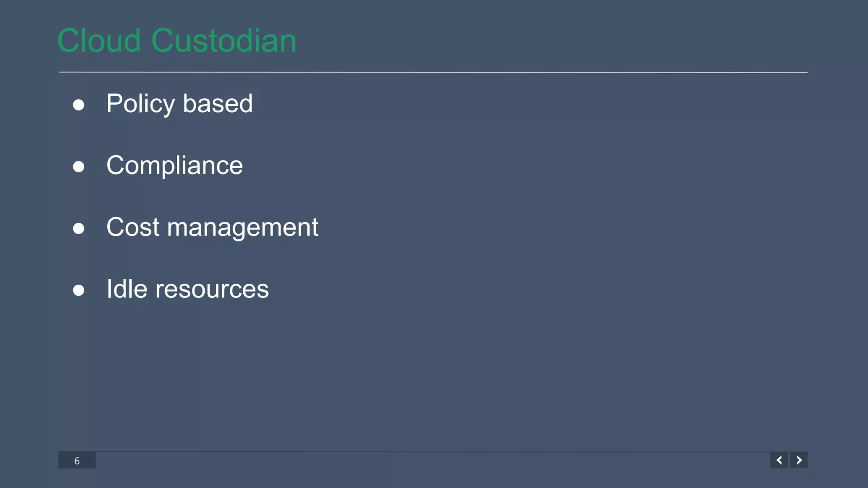Select the Policy based bullet text
Screen dimensions: 868x488
[x=179, y=103]
